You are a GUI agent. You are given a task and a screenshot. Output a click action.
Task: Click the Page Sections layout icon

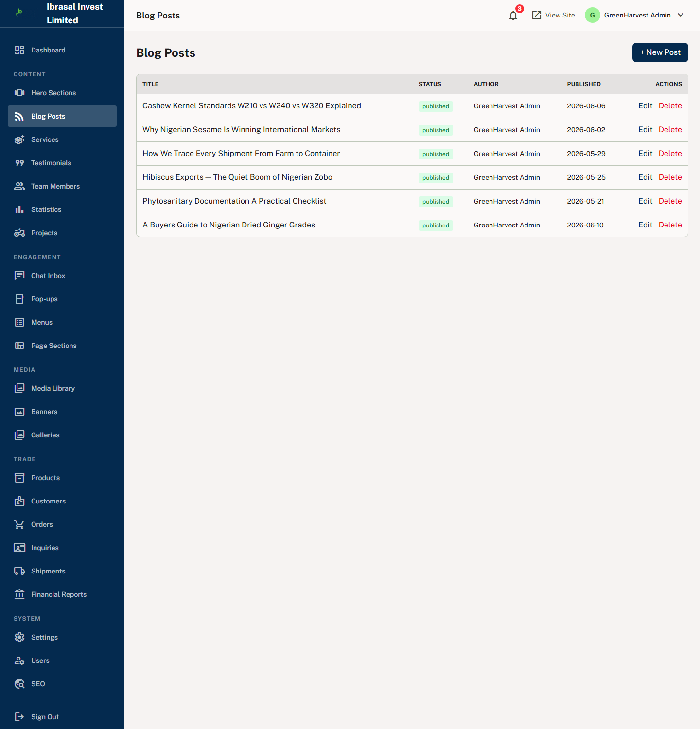click(x=19, y=346)
